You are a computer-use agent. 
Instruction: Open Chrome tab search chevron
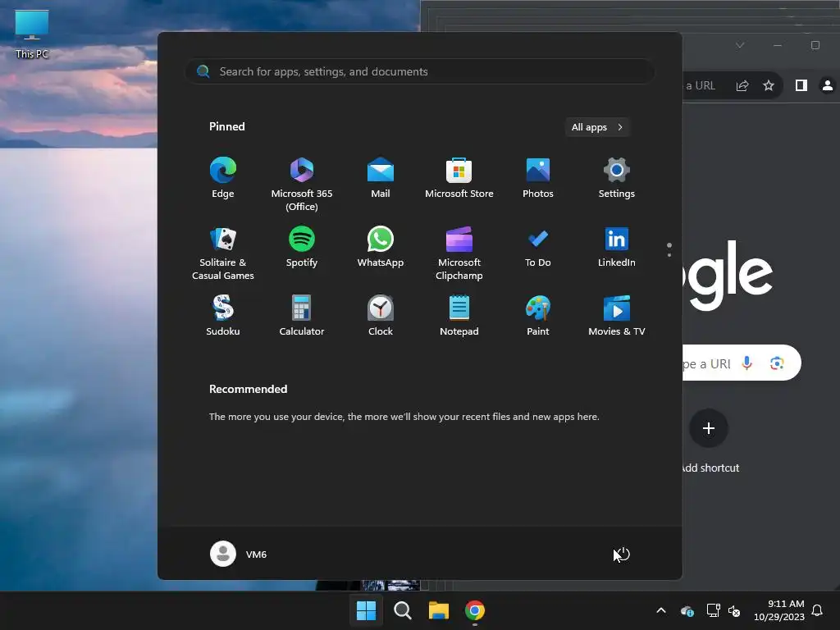[x=740, y=45]
